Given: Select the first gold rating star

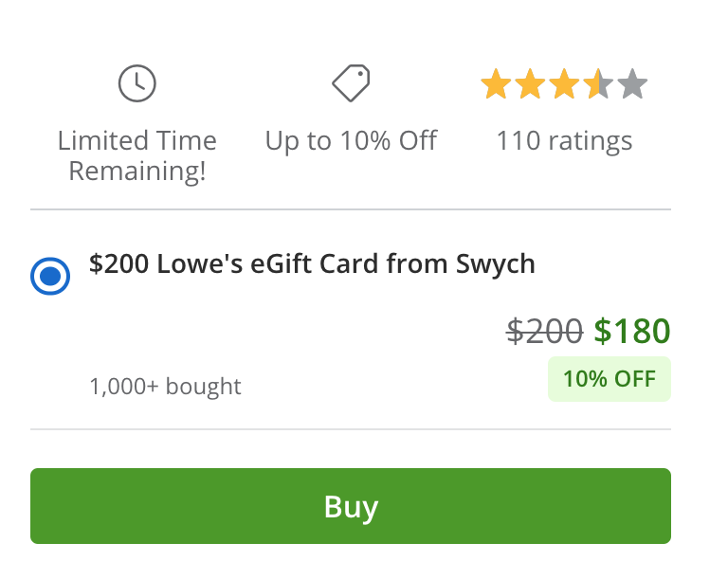Looking at the screenshot, I should [496, 84].
